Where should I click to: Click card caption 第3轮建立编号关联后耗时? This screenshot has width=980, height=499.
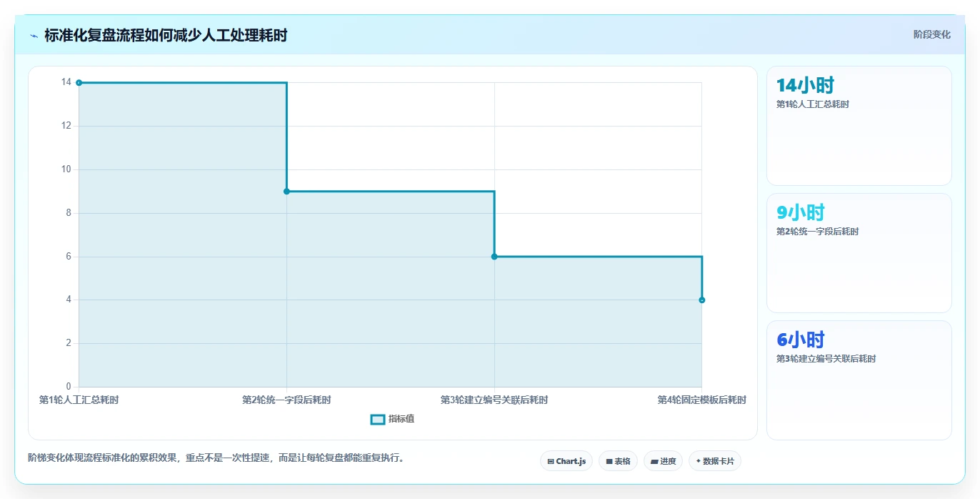[x=826, y=359]
